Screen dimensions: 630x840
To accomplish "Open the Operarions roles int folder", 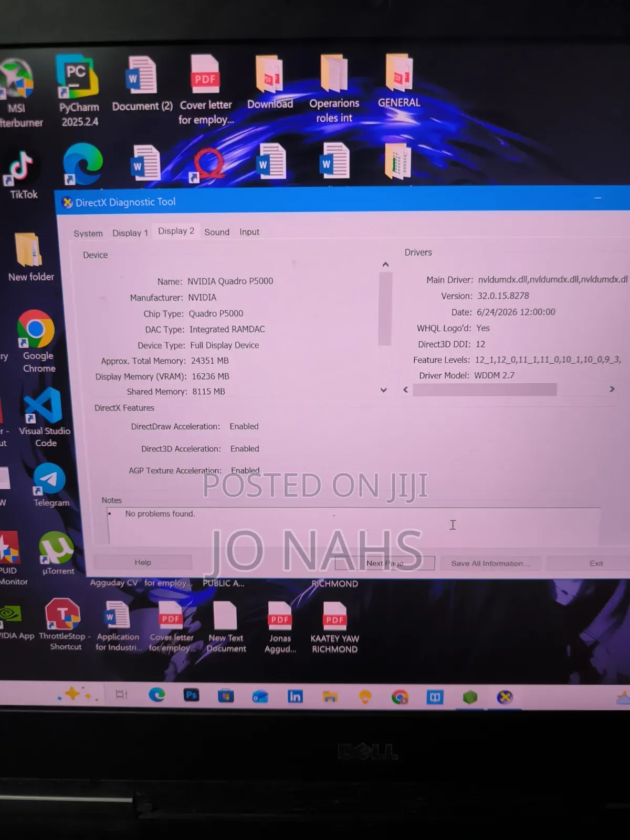I will click(334, 88).
